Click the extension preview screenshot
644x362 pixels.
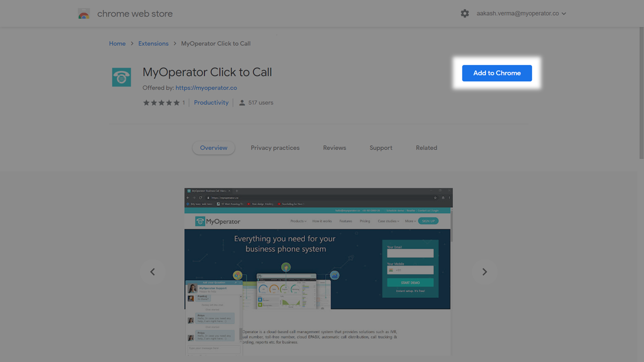click(318, 271)
